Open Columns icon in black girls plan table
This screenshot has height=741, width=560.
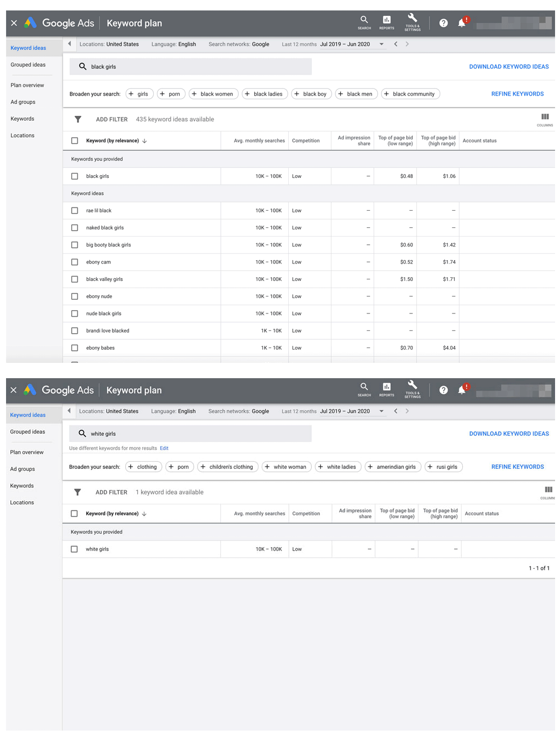[545, 120]
